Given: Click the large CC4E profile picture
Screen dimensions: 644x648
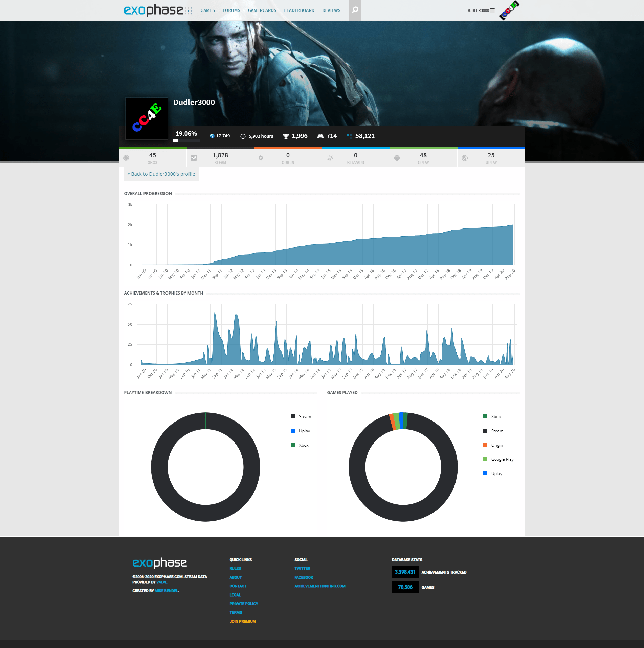Looking at the screenshot, I should point(147,118).
